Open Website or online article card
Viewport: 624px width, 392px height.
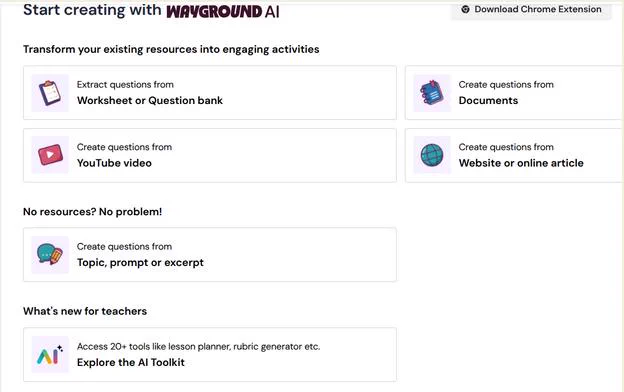[x=515, y=155]
